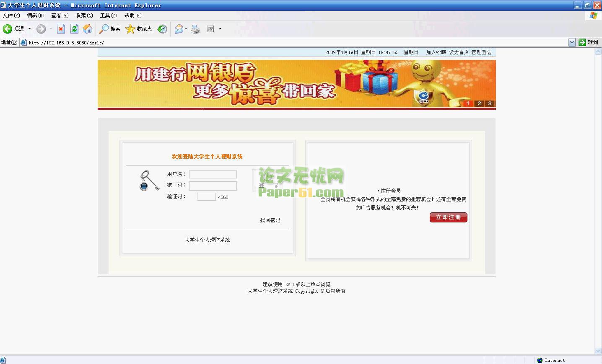Expand the Mail options dropdown arrow
The width and height of the screenshot is (602, 364).
186,29
